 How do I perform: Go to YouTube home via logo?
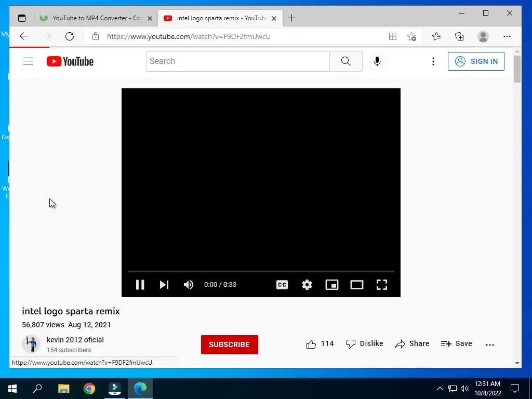(70, 61)
